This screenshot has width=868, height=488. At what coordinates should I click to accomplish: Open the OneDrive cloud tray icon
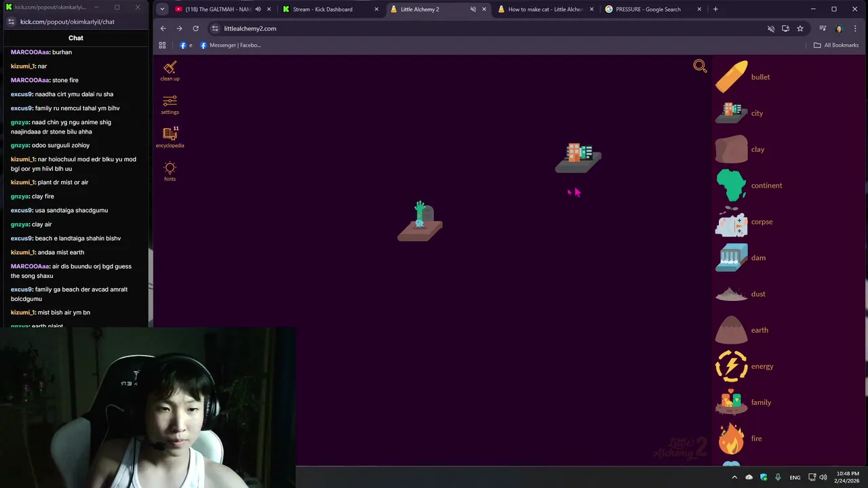click(749, 477)
